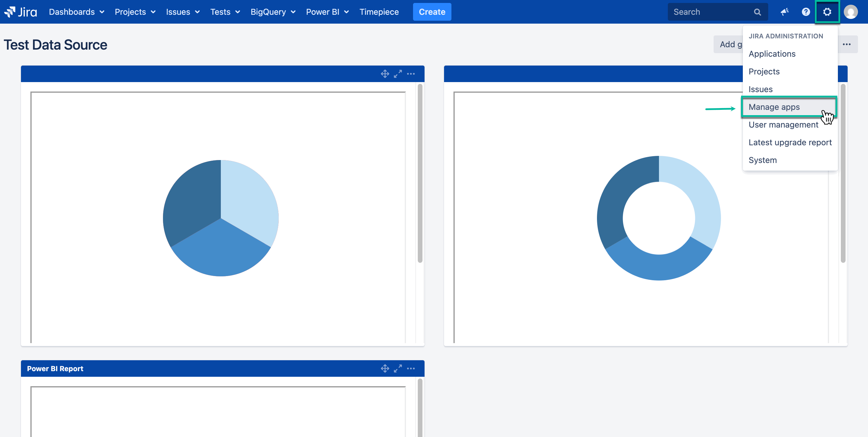Click the help question mark icon
Image resolution: width=868 pixels, height=437 pixels.
805,12
